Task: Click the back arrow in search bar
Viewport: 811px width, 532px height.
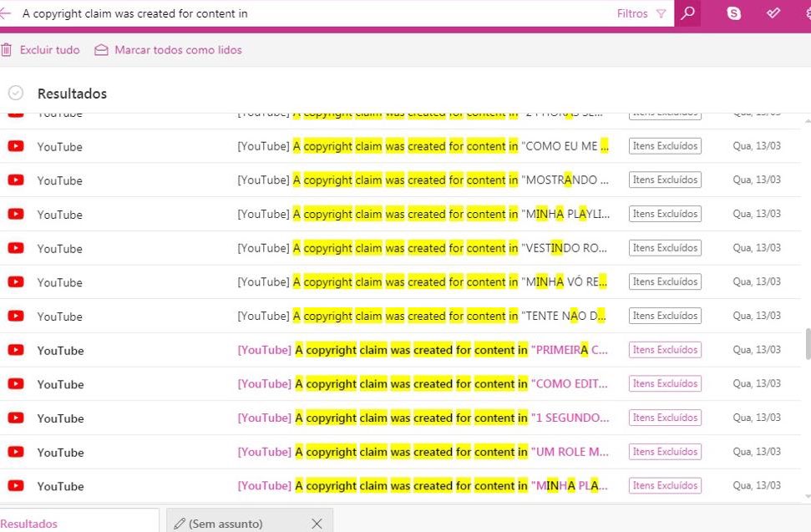Action: click(x=5, y=13)
